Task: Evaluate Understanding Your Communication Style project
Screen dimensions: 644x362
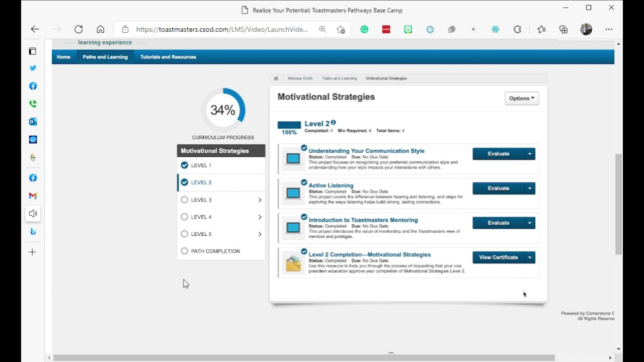Action: [498, 154]
